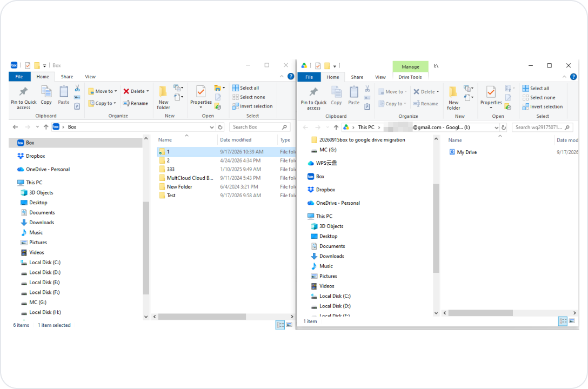Viewport: 588px width, 389px height.
Task: Open Properties in Box window ribbon
Action: coord(201,97)
